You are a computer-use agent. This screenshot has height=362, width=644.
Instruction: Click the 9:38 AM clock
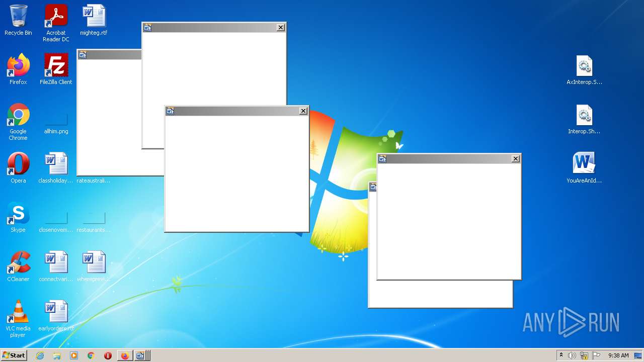[x=618, y=355]
